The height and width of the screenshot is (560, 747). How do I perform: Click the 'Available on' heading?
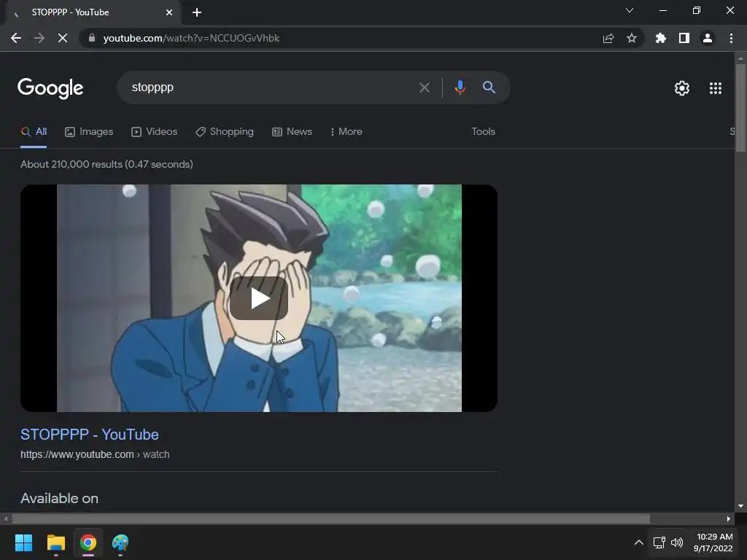coord(60,499)
